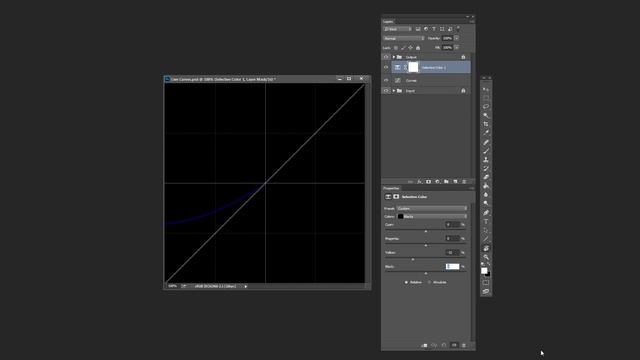Open the Fill slider dropdown arrow
Image resolution: width=640 pixels, height=360 pixels.
coord(457,48)
